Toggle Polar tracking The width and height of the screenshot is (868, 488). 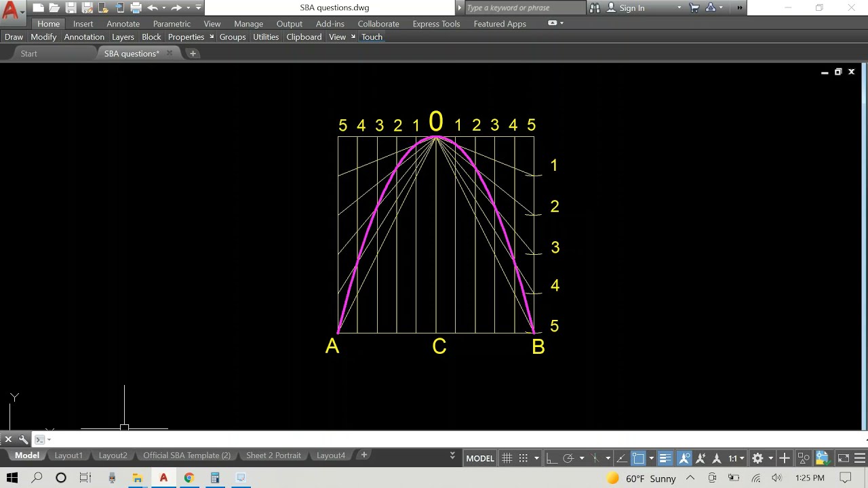(x=568, y=458)
